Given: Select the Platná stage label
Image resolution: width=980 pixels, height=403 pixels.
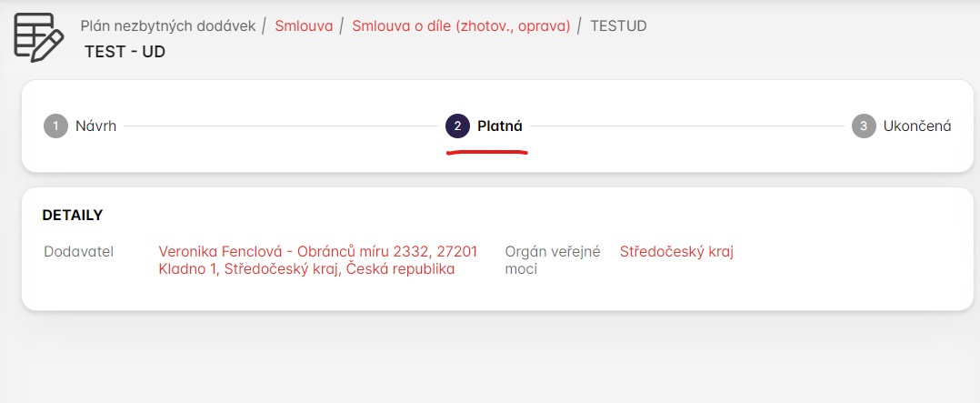Looking at the screenshot, I should click(x=500, y=126).
